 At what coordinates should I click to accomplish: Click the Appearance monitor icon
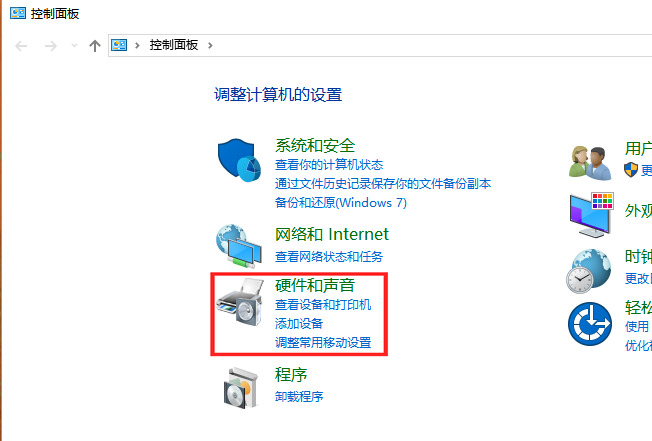coord(591,215)
